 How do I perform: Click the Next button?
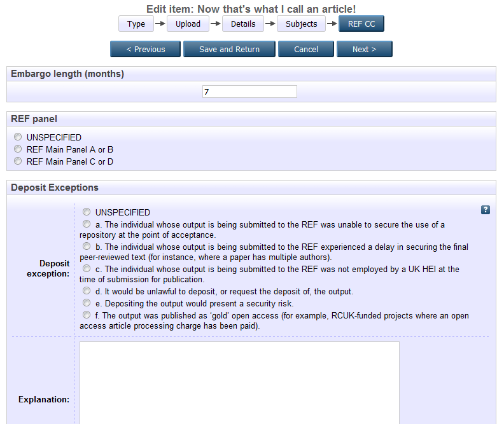[x=364, y=50]
